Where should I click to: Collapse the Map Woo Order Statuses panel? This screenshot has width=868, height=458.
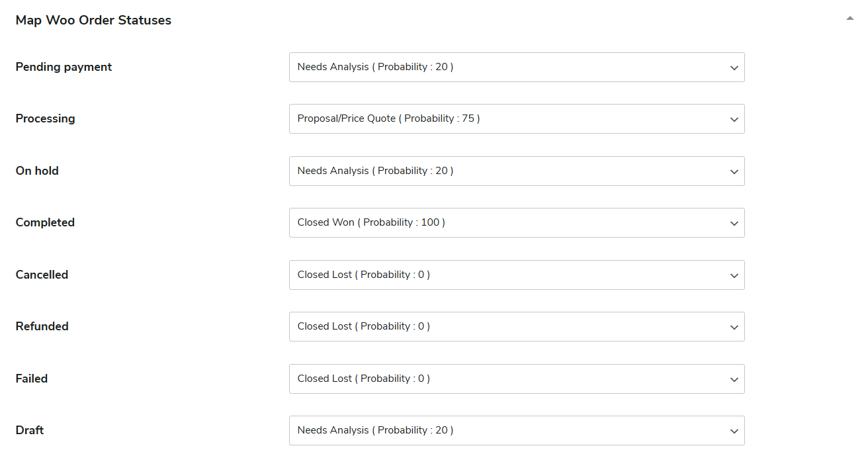click(850, 19)
